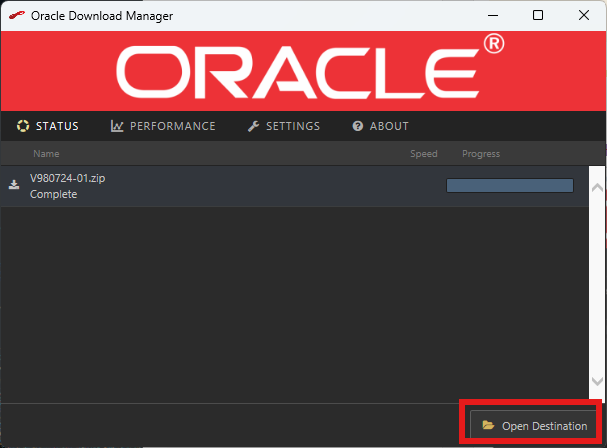Click the download icon beside V980724-01.zip
This screenshot has width=607, height=448.
pos(14,185)
